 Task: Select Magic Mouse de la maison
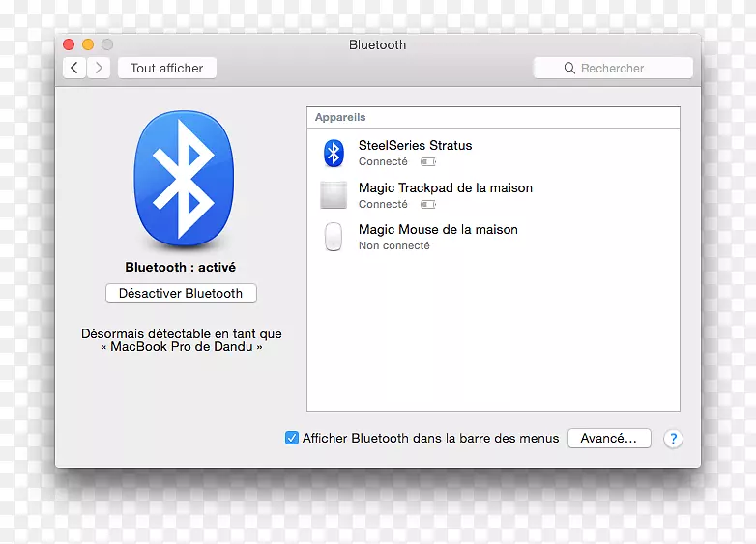(438, 229)
